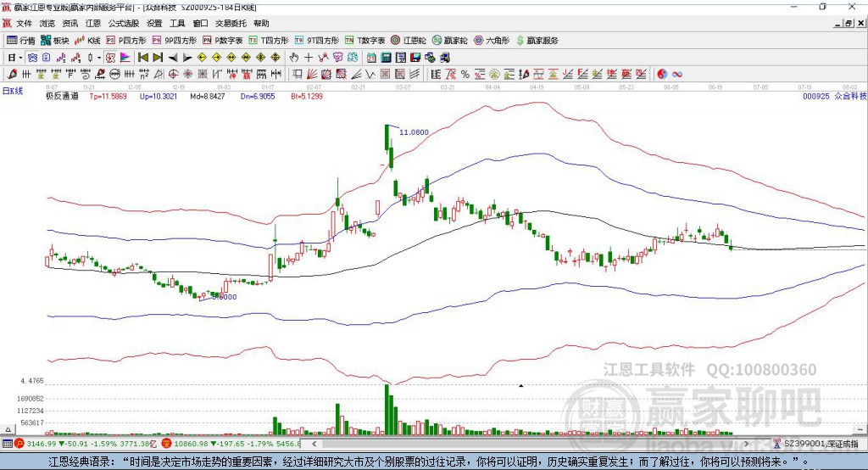Click the status bar grid icon
This screenshot has height=470, width=868.
[x=7, y=444]
